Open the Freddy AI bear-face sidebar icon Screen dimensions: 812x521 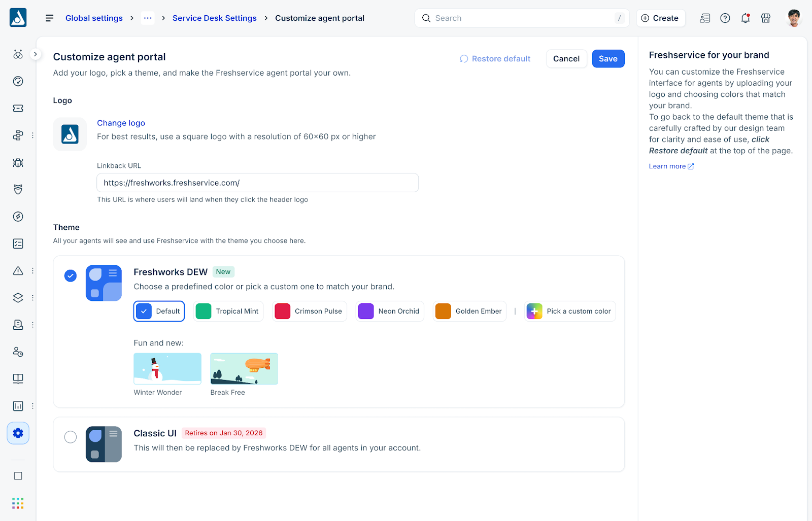tap(18, 54)
